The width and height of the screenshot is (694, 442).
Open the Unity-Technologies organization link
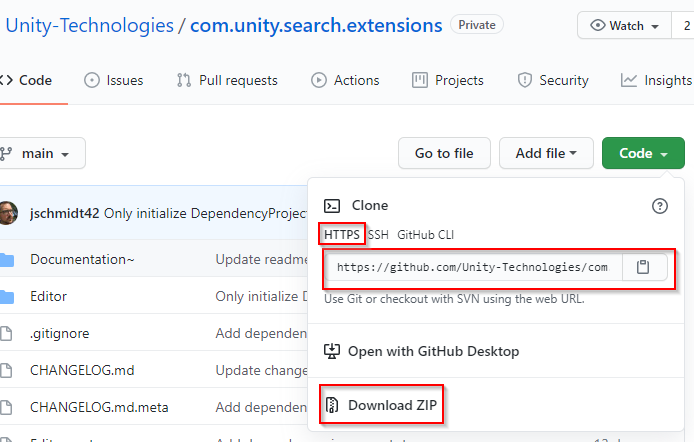pos(88,25)
